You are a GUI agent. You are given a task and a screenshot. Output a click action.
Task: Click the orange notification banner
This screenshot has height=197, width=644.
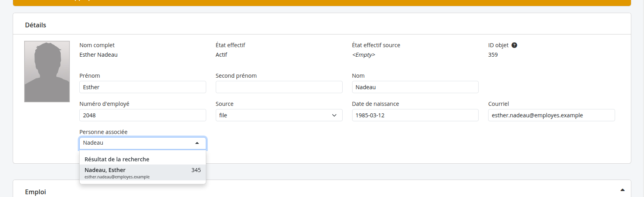[322, 3]
